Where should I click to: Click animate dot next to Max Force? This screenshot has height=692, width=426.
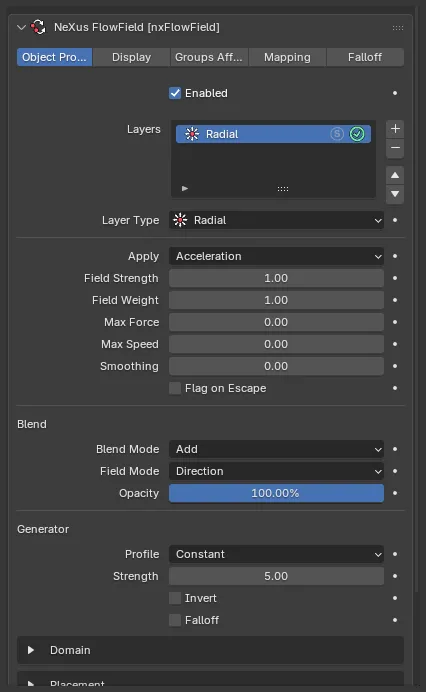(x=395, y=323)
